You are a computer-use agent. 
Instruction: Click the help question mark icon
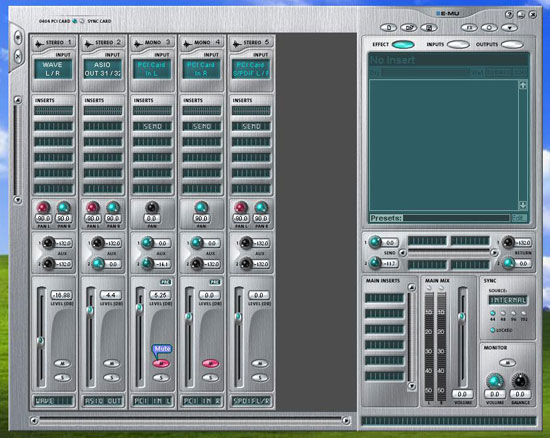509,14
